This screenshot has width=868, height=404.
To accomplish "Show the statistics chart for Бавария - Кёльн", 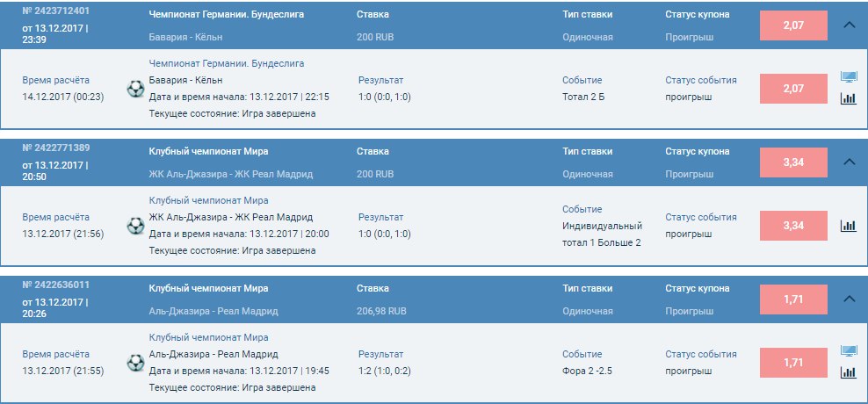I will [x=849, y=98].
